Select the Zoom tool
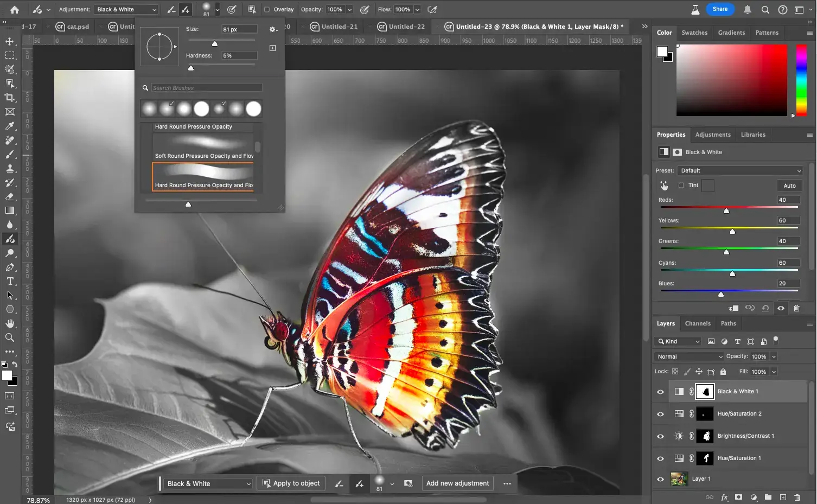This screenshot has width=817, height=504. (10, 337)
